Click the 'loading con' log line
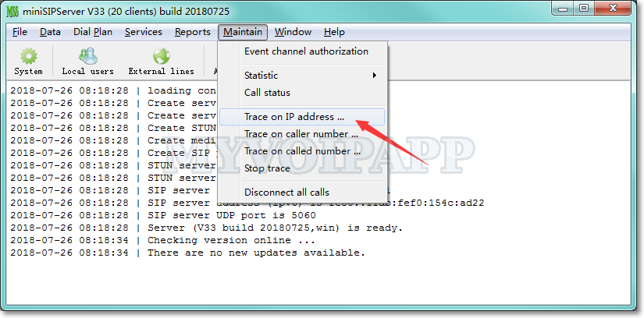This screenshot has height=318, width=644. 113,90
